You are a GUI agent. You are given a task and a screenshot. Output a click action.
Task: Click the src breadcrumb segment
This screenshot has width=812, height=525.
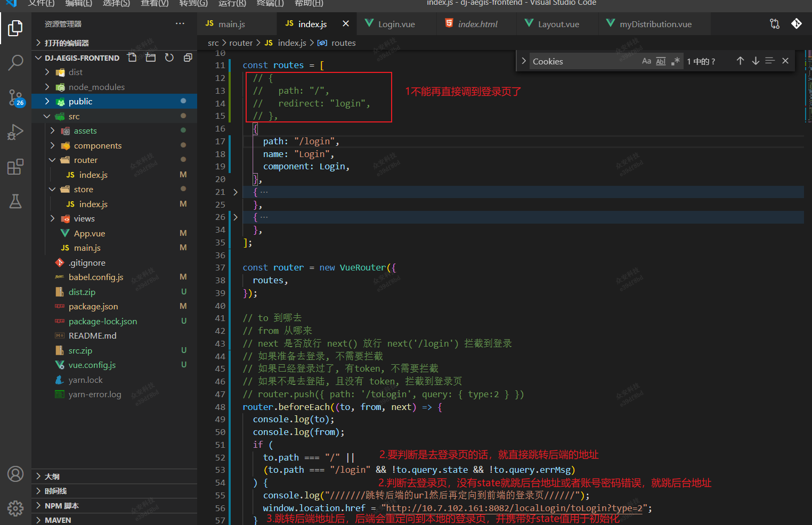(213, 43)
